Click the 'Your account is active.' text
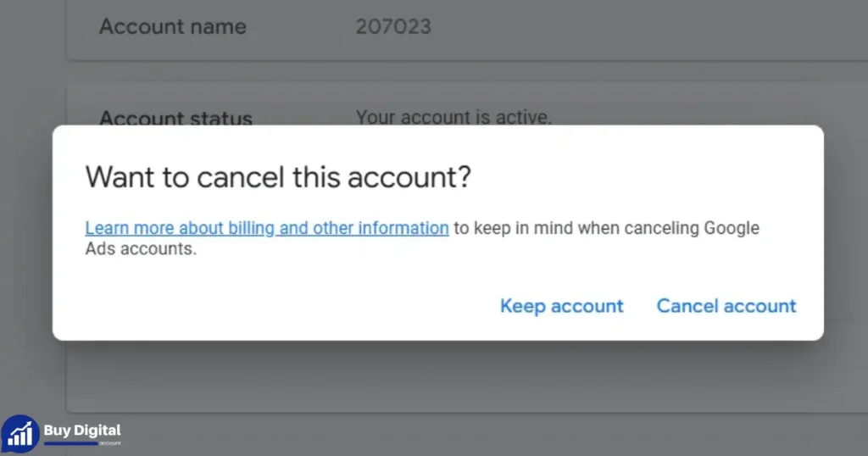Screen dimensions: 868x456 (453, 117)
